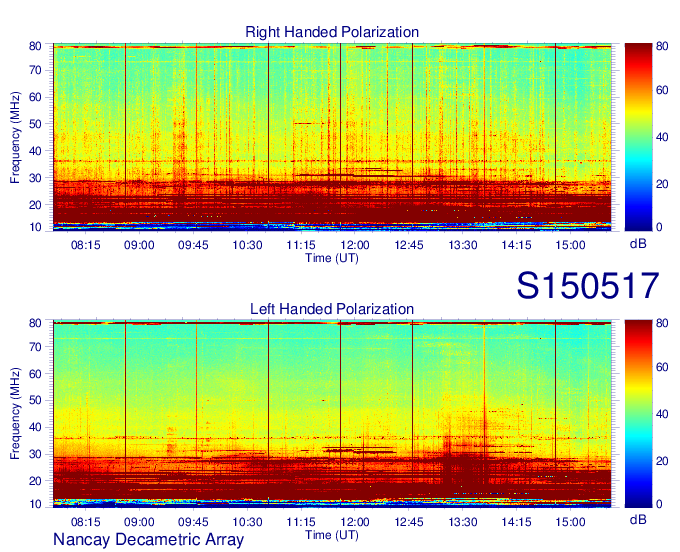Screen dimensions: 680x552
Task: Click the 12:45 time tick of the Right Handed plot
Action: tap(409, 245)
